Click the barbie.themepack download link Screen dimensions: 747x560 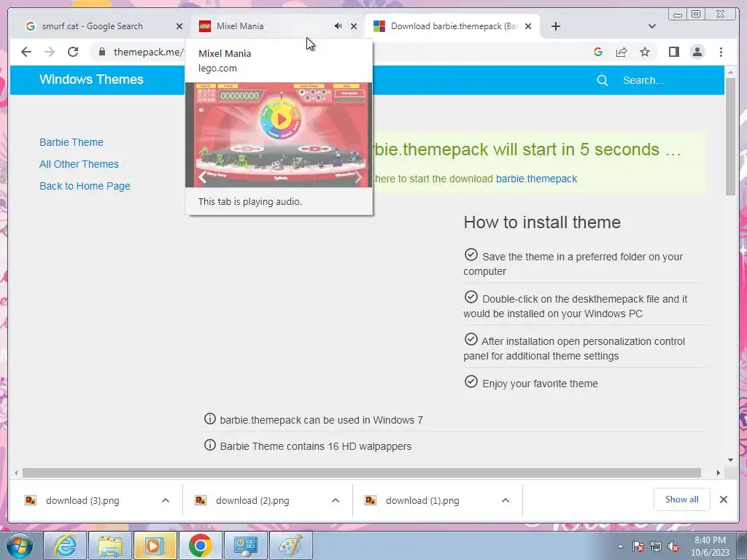[x=536, y=179]
